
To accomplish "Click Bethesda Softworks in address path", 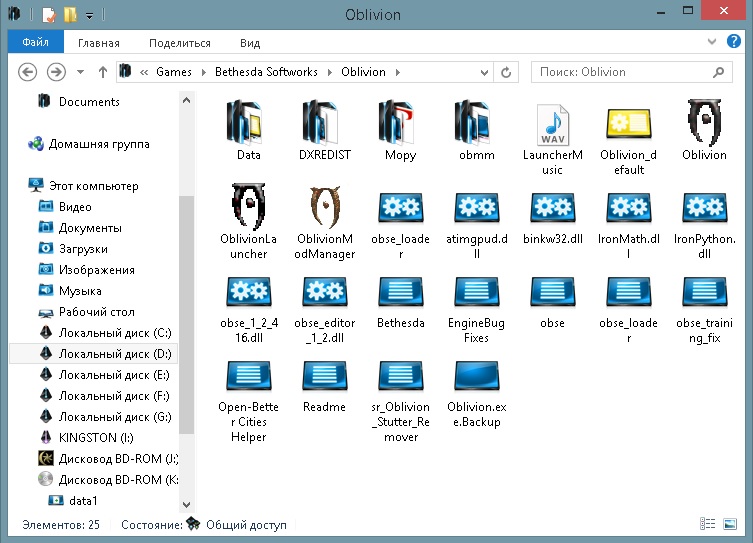I will (266, 72).
